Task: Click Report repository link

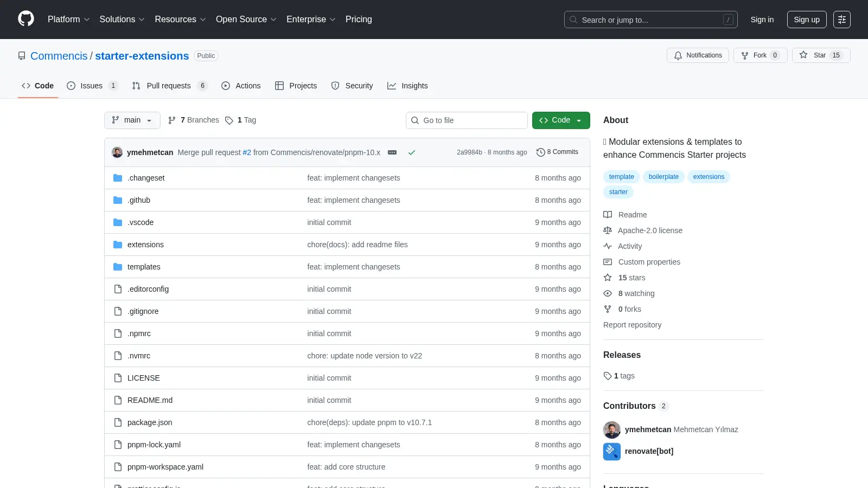Action: [632, 325]
